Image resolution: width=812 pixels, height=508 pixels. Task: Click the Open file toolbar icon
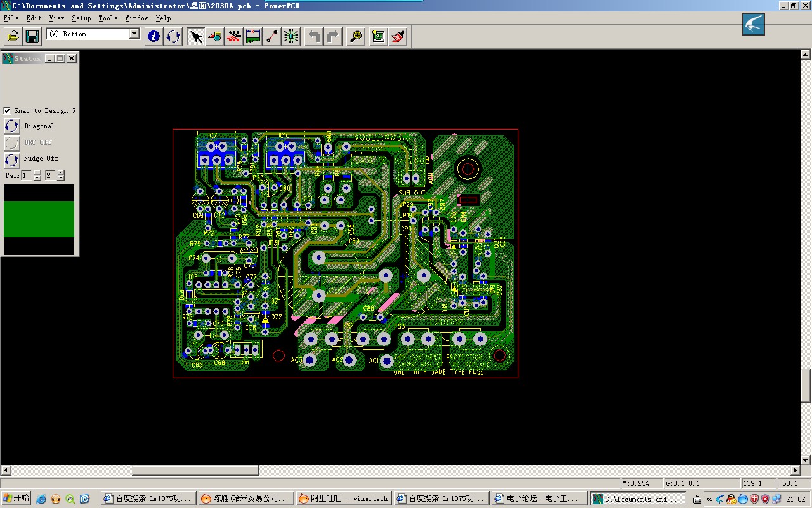(x=14, y=36)
